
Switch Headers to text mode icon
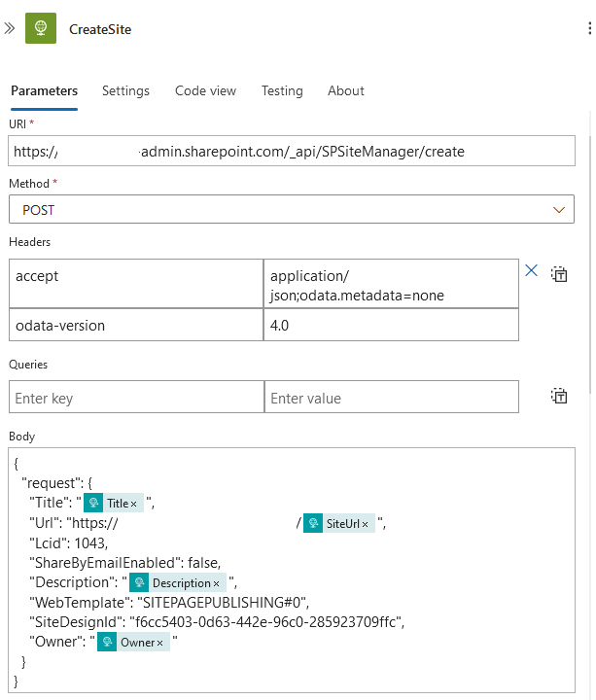(x=559, y=274)
